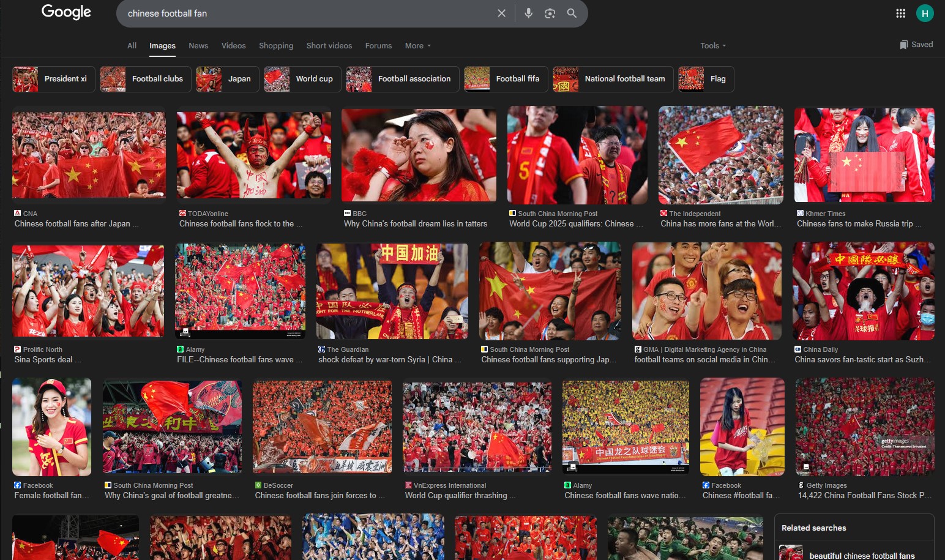Open 'World Cup qualifier thrashing' link
This screenshot has width=945, height=560.
coord(460,496)
